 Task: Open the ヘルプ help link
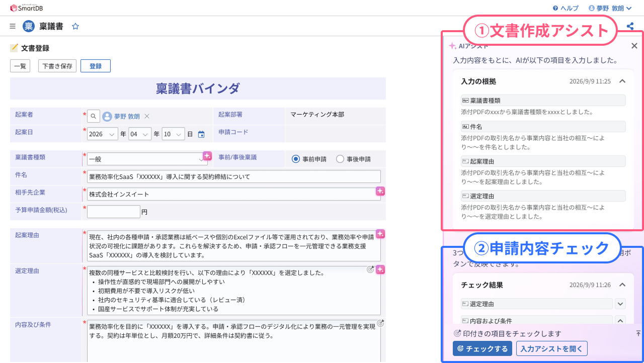pyautogui.click(x=566, y=8)
